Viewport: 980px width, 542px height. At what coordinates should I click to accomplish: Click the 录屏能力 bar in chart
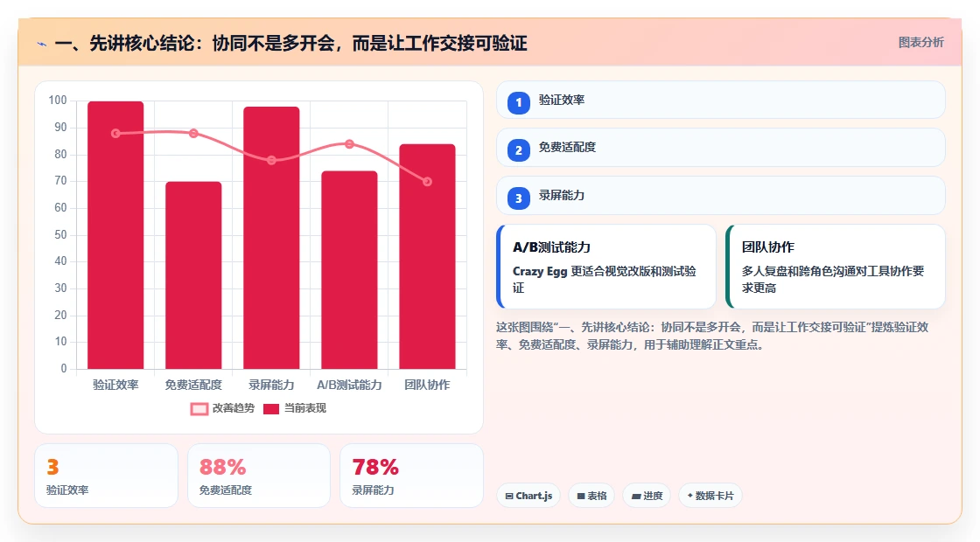[x=271, y=238]
